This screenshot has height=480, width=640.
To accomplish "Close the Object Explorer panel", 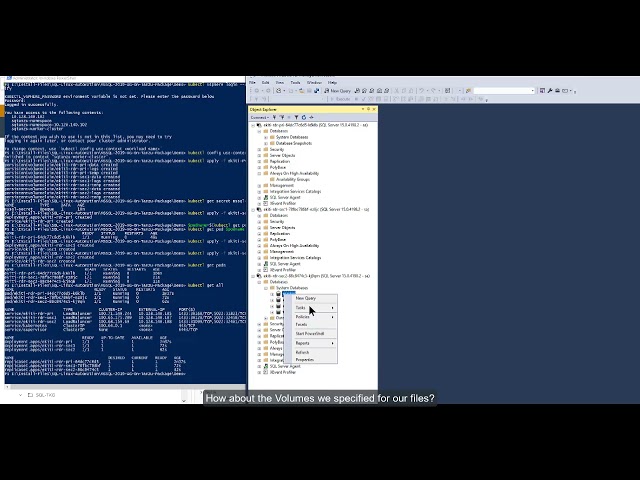I will [374, 109].
